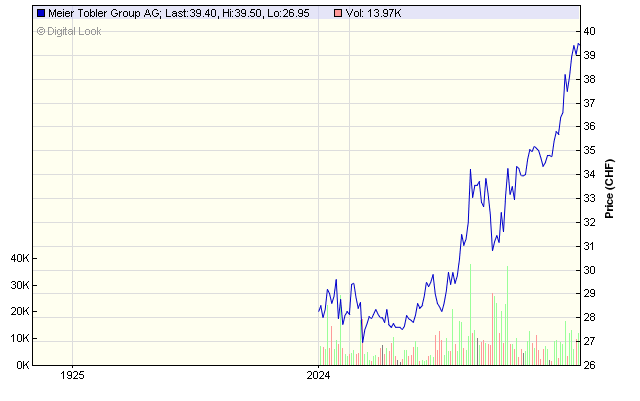Click the 2024 x-axis label
Screen dimensions: 640x401
[318, 375]
